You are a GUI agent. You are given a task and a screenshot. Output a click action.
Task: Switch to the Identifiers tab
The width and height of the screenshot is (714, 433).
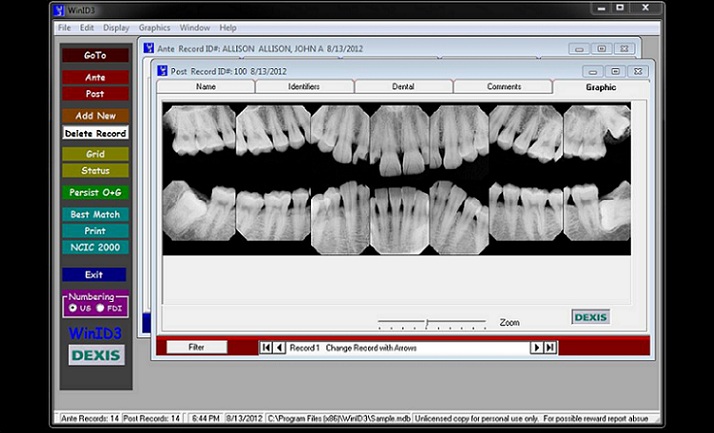[x=304, y=87]
